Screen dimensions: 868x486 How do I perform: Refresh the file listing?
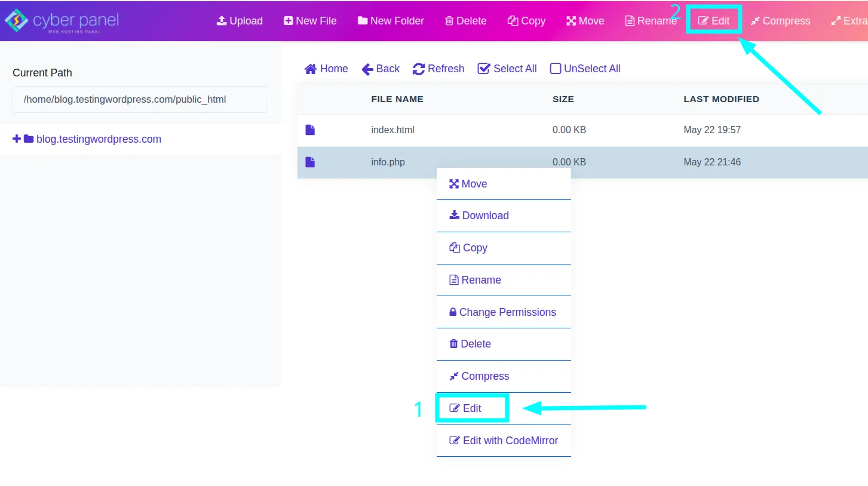click(438, 69)
